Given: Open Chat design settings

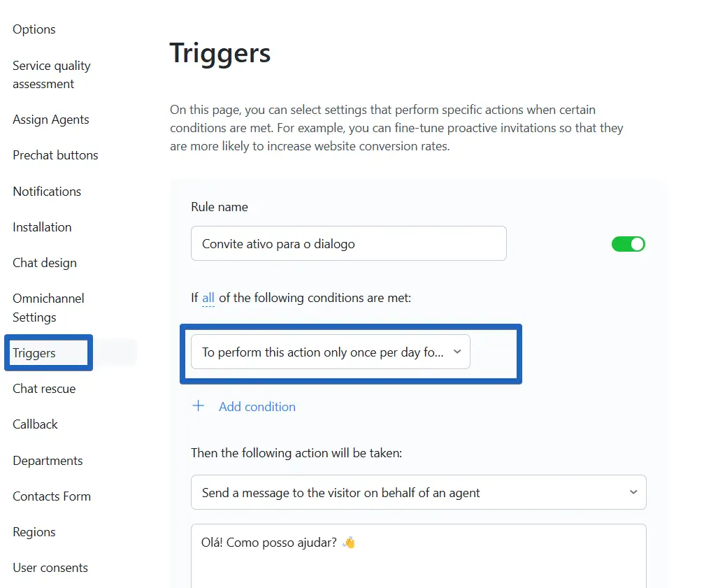Looking at the screenshot, I should pyautogui.click(x=45, y=263).
